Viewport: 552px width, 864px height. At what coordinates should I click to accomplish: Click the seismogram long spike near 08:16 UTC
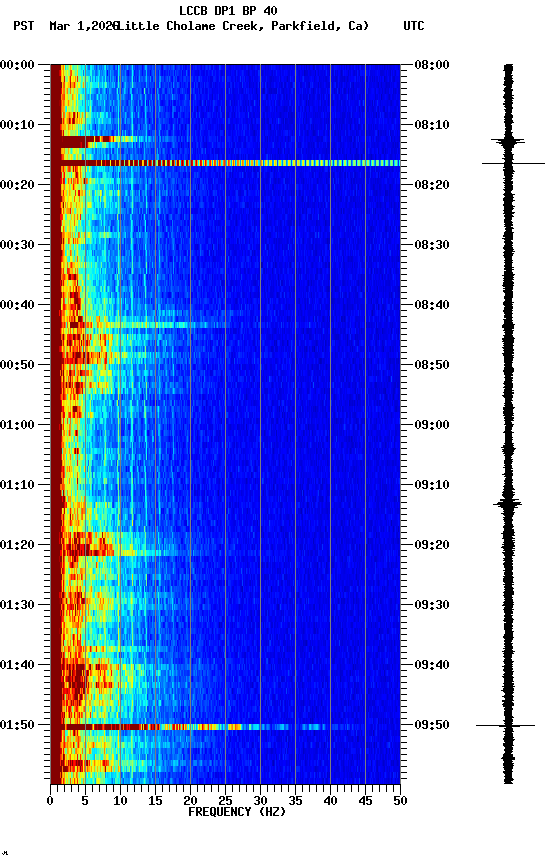pos(513,164)
